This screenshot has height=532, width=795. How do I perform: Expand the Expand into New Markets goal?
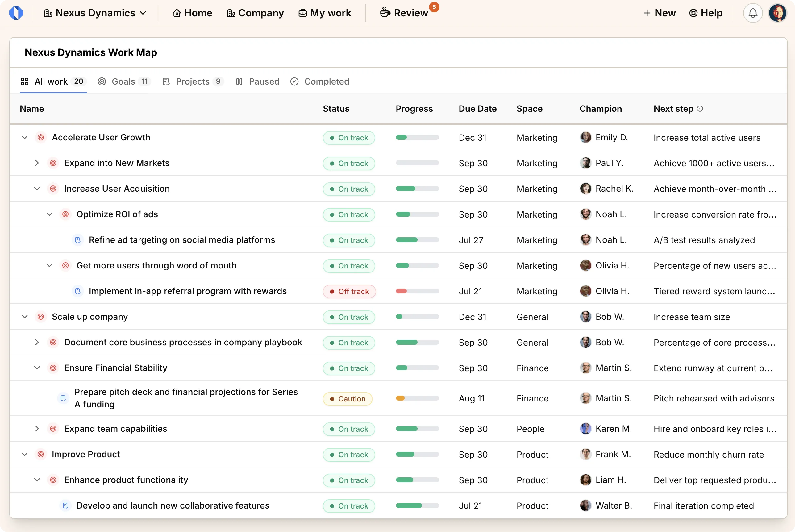tap(37, 163)
